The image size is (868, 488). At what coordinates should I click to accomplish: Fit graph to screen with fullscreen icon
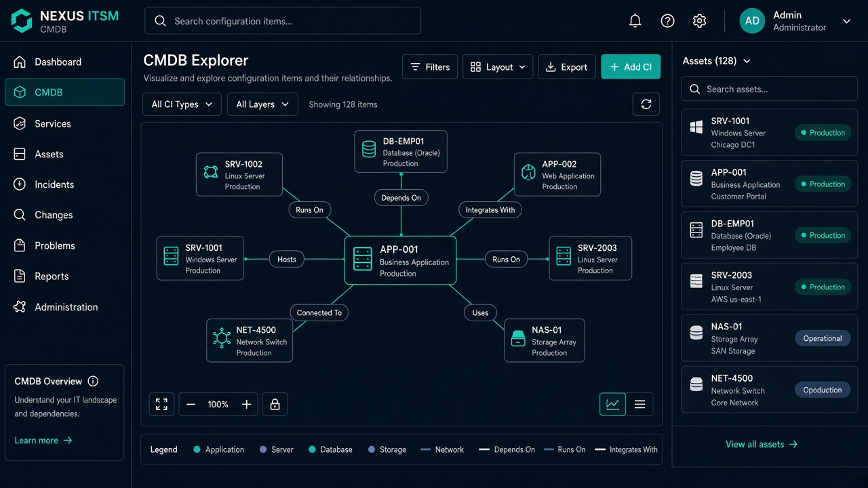coord(161,404)
